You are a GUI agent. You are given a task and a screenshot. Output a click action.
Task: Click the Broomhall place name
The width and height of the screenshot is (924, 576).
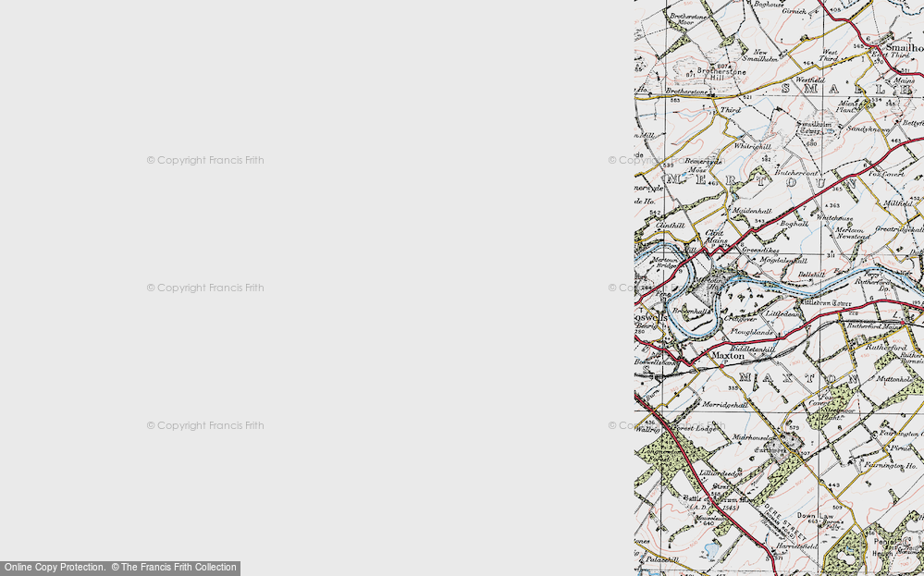pos(689,311)
